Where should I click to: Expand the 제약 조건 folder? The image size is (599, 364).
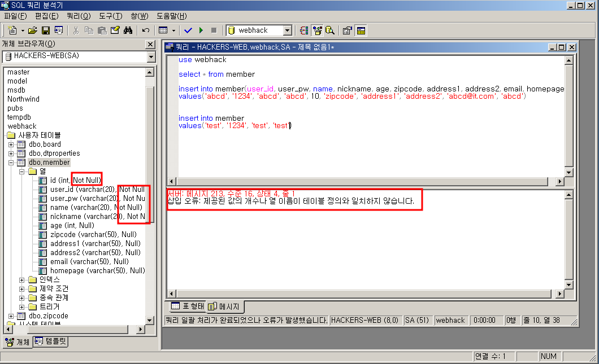click(22, 289)
